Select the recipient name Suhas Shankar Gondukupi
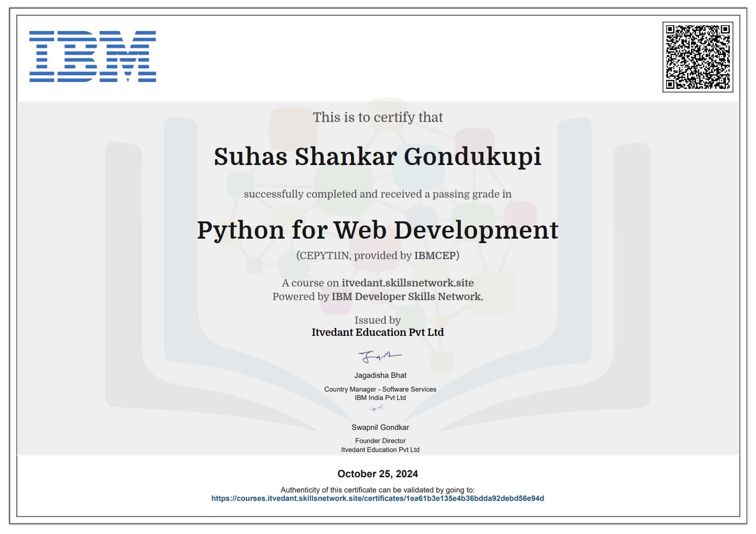The image size is (756, 534). (x=378, y=157)
